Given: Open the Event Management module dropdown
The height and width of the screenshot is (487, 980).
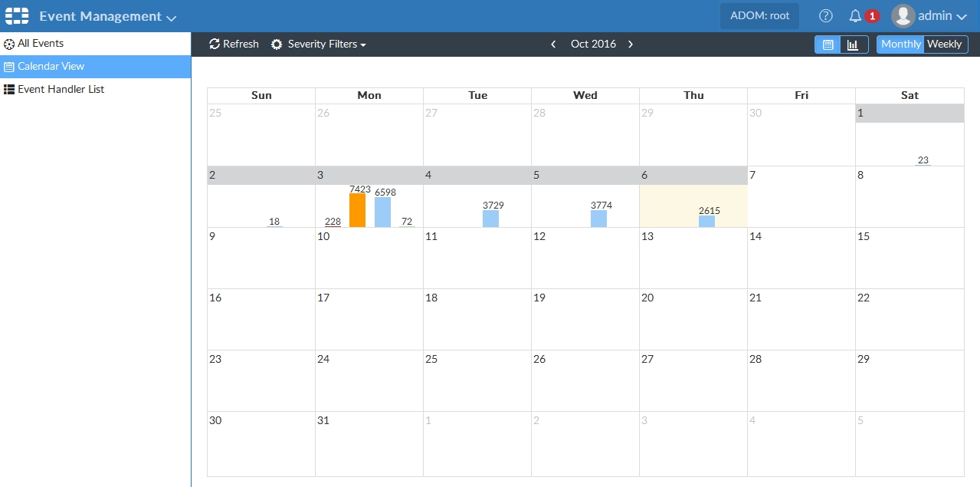Looking at the screenshot, I should click(107, 16).
